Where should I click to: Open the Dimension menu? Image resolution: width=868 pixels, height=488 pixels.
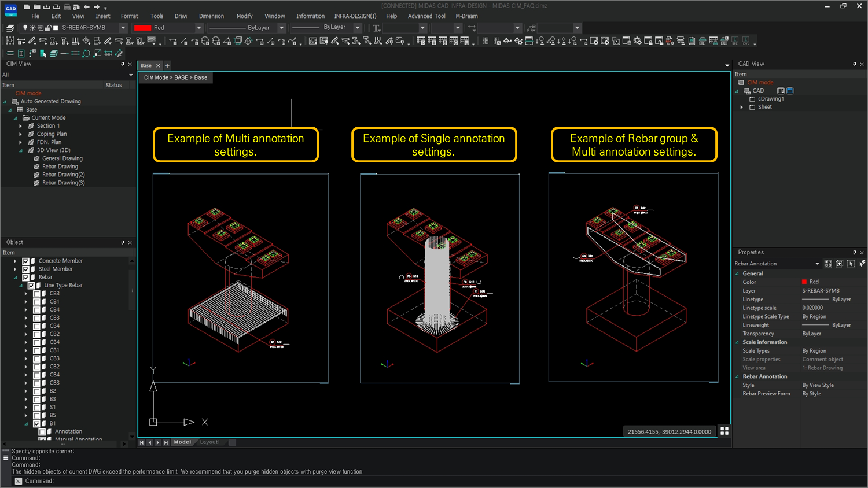211,16
